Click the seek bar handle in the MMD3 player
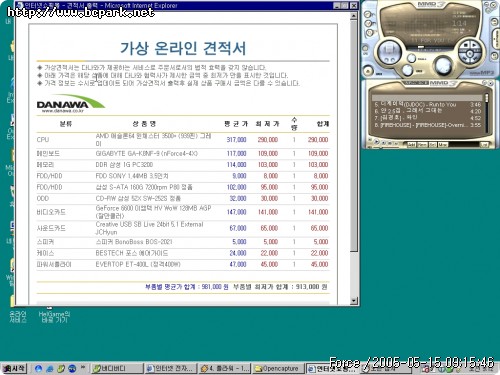The width and height of the screenshot is (500, 375). (421, 47)
